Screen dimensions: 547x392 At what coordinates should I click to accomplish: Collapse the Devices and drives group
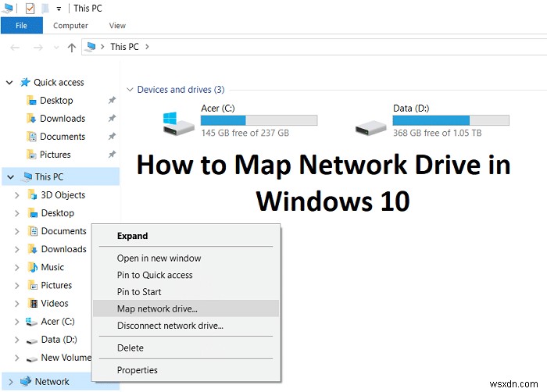coord(130,90)
